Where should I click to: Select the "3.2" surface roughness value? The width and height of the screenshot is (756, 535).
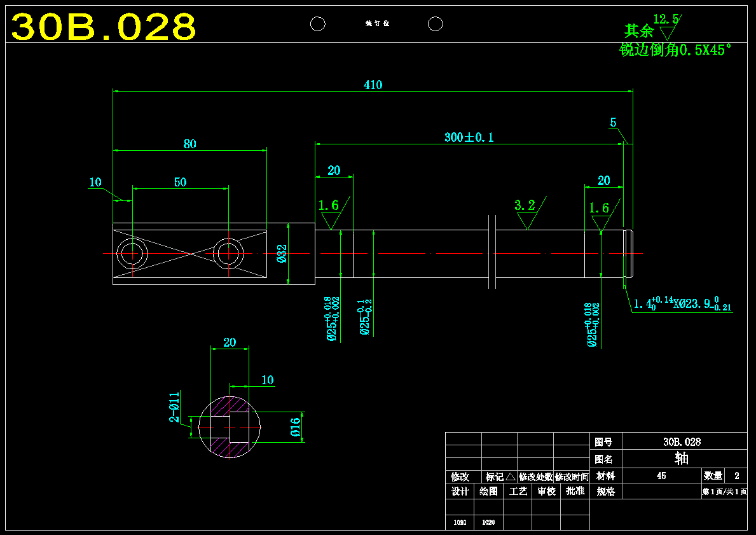coord(525,205)
